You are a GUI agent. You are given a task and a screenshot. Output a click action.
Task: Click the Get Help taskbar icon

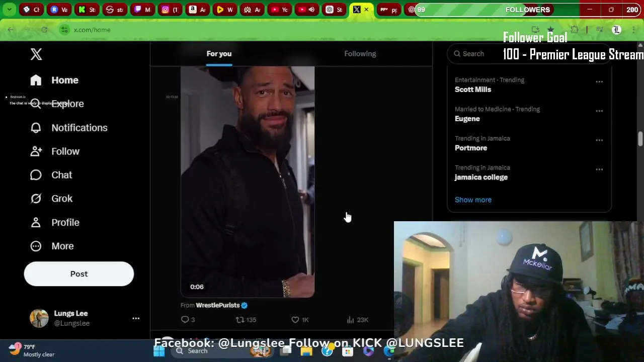327,351
